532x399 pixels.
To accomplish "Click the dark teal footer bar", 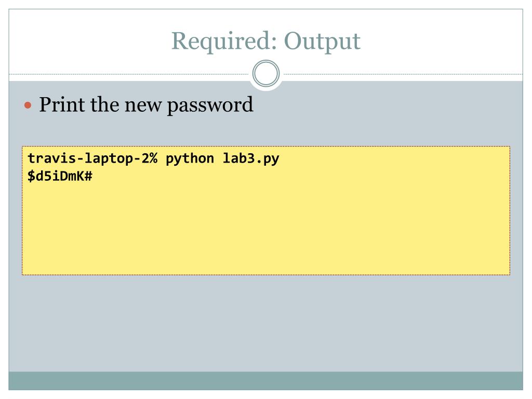I will pyautogui.click(x=265, y=381).
